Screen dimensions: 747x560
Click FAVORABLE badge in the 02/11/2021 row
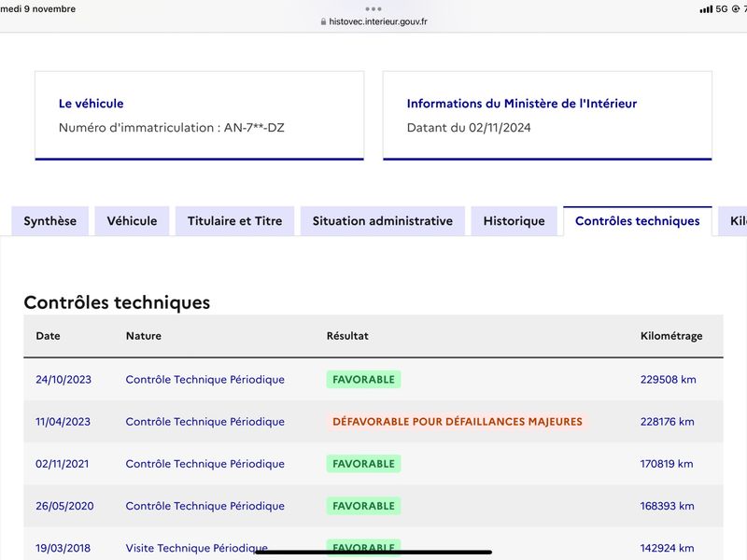(363, 464)
